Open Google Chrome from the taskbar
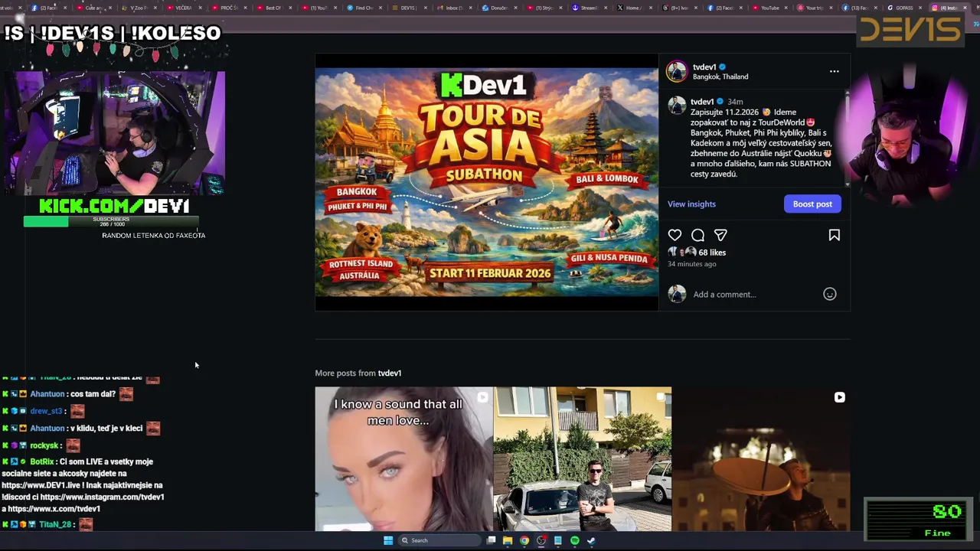980x551 pixels. point(524,540)
